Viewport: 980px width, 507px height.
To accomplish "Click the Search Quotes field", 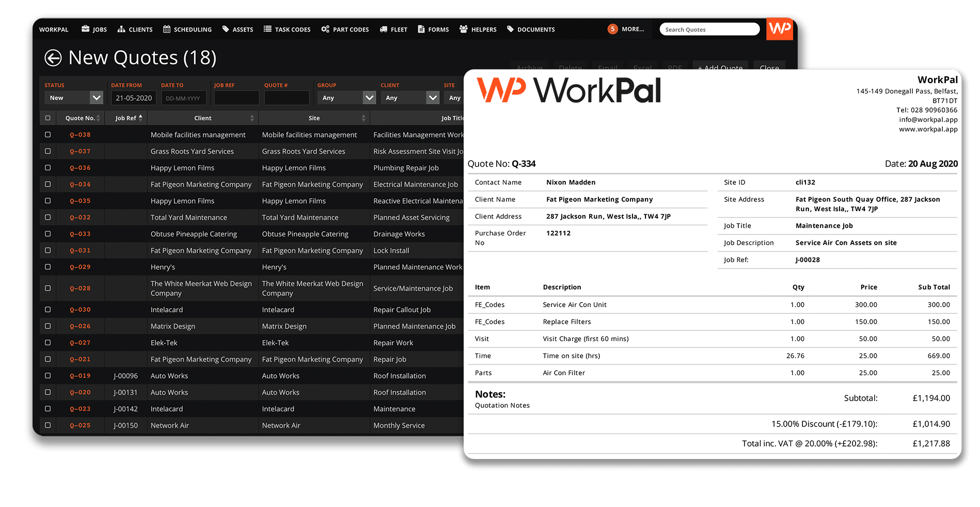I will point(709,29).
